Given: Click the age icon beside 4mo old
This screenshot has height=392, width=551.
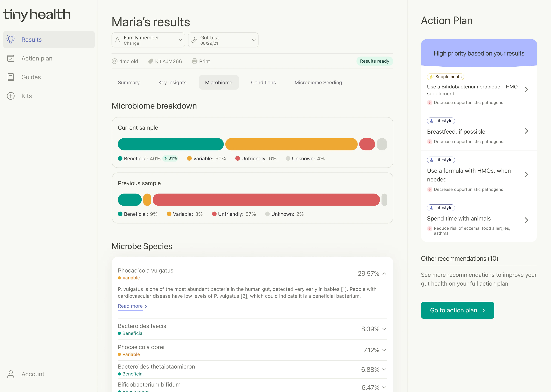Looking at the screenshot, I should click(115, 61).
